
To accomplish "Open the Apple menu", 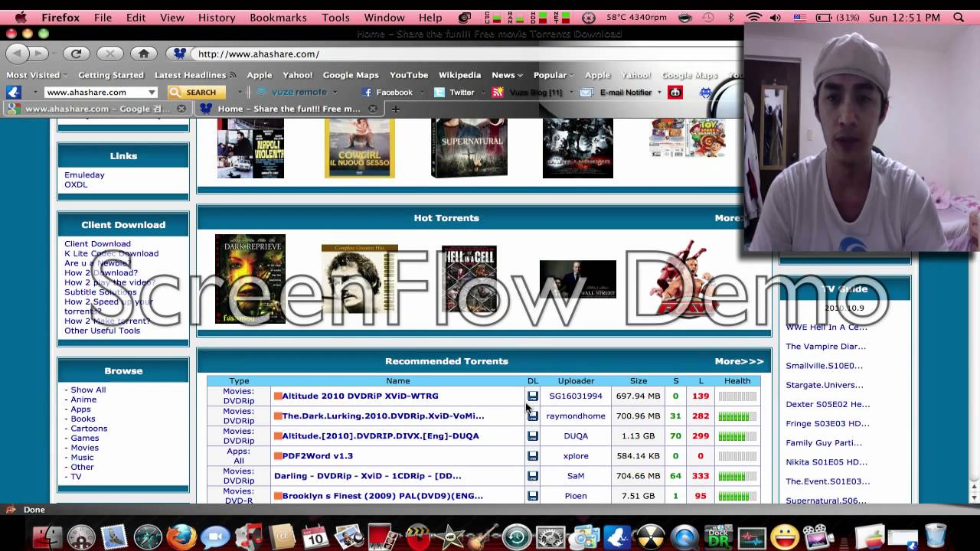I will pos(21,17).
